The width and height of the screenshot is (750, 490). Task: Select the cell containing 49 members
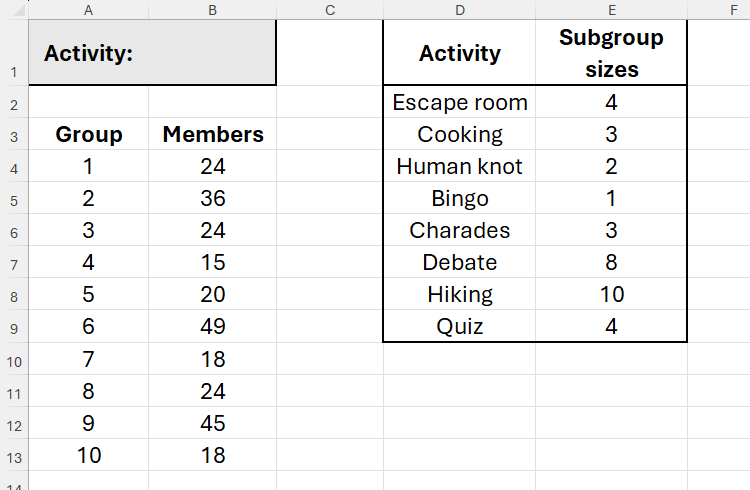(x=212, y=327)
